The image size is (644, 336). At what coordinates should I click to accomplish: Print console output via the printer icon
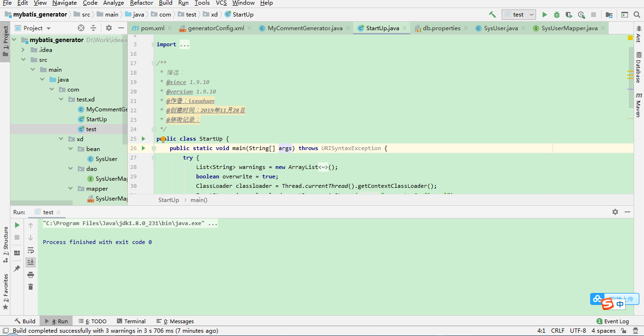(x=31, y=275)
